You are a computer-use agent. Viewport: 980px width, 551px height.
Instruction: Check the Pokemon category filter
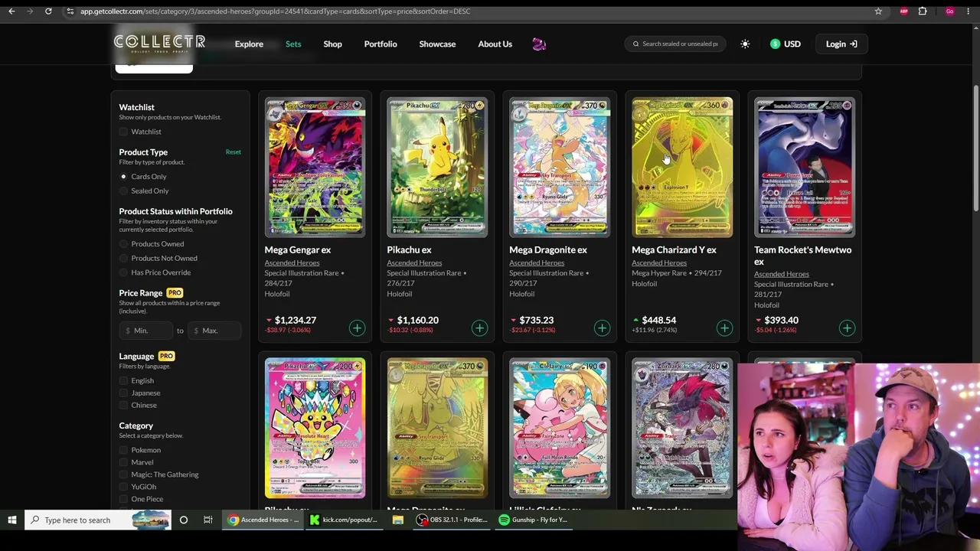(x=123, y=450)
